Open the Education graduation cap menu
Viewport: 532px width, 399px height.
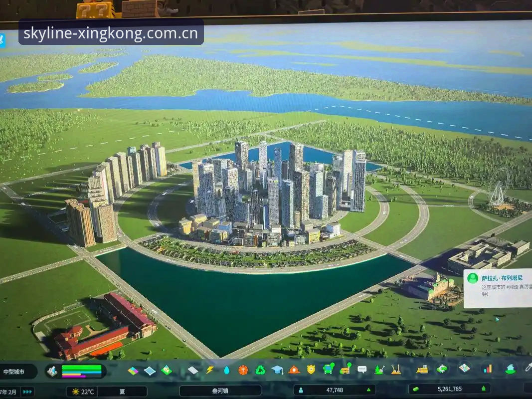coord(277,370)
